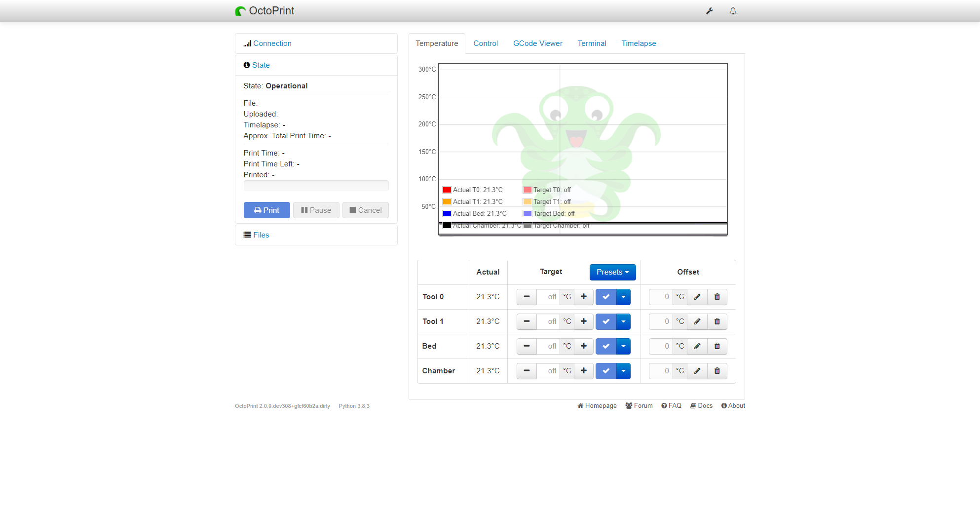This screenshot has height=518, width=980.
Task: Click the Print button
Action: pos(266,210)
